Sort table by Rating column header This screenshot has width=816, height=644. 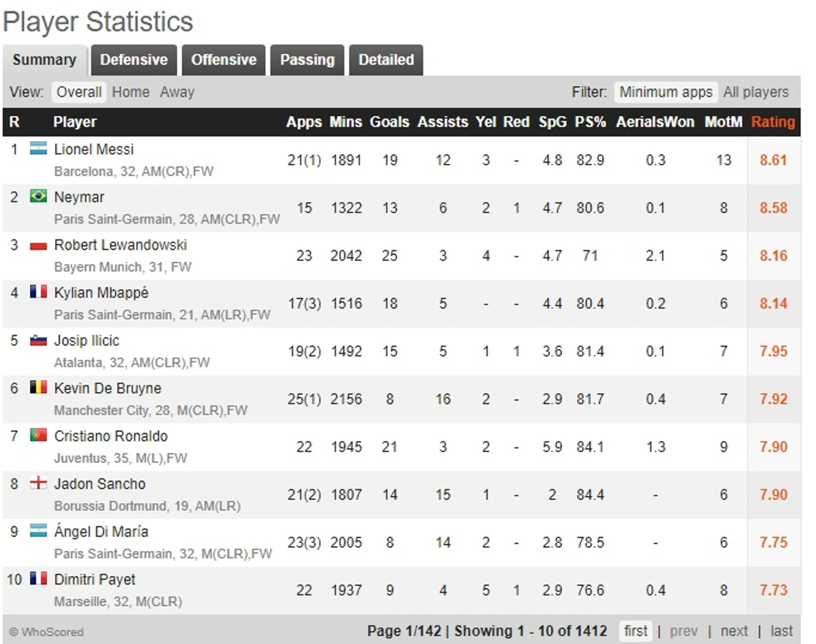(x=773, y=122)
